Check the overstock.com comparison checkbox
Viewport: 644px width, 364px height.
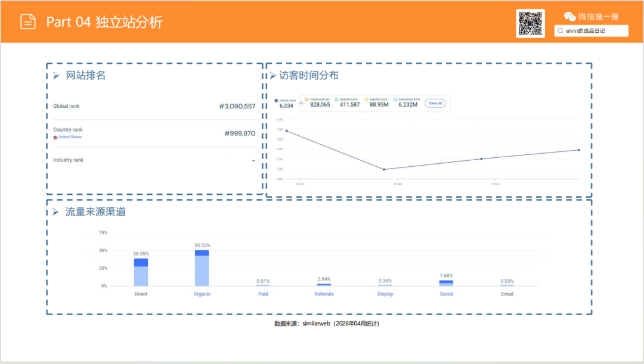pos(395,99)
